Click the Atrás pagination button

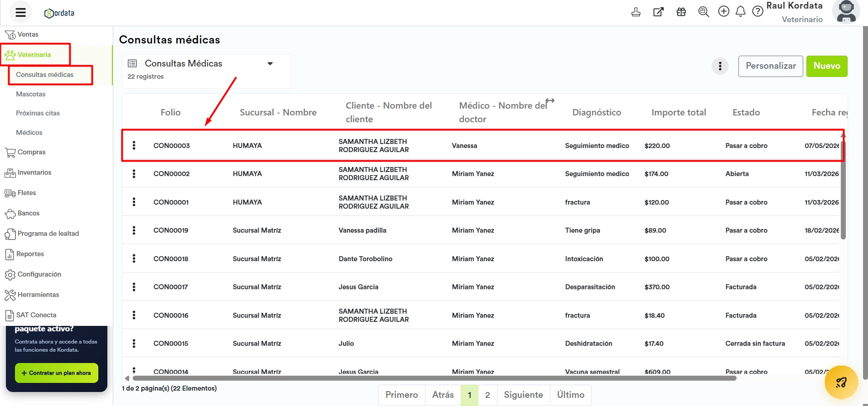click(443, 395)
